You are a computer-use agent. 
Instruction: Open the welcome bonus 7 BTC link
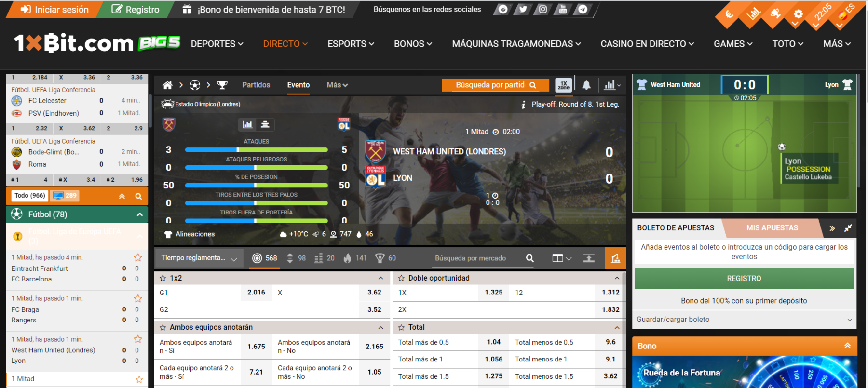pos(264,10)
